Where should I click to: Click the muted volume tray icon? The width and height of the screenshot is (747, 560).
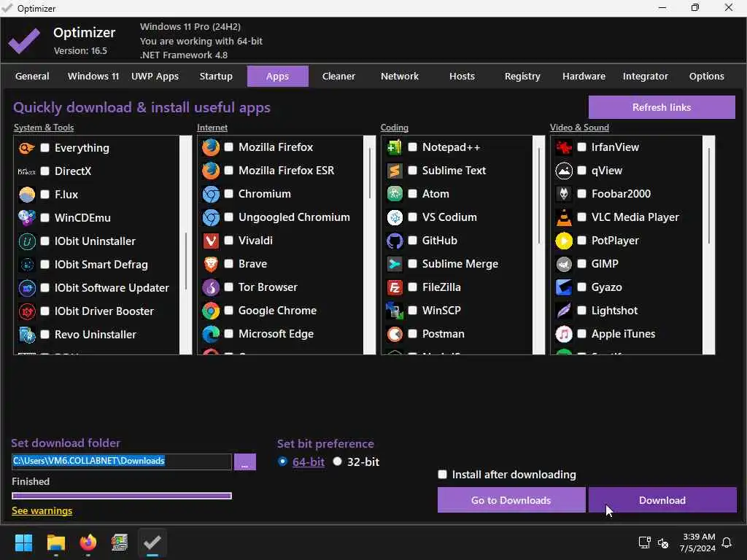tap(662, 542)
